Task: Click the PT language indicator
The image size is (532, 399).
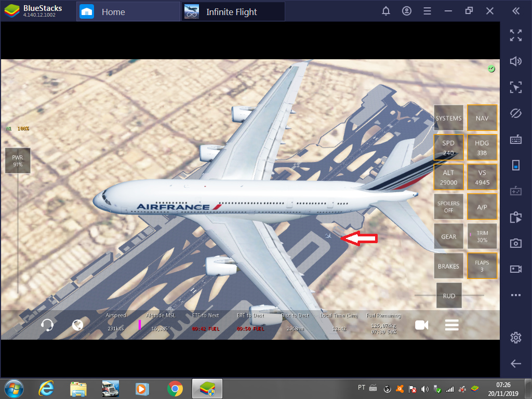Action: coord(362,387)
